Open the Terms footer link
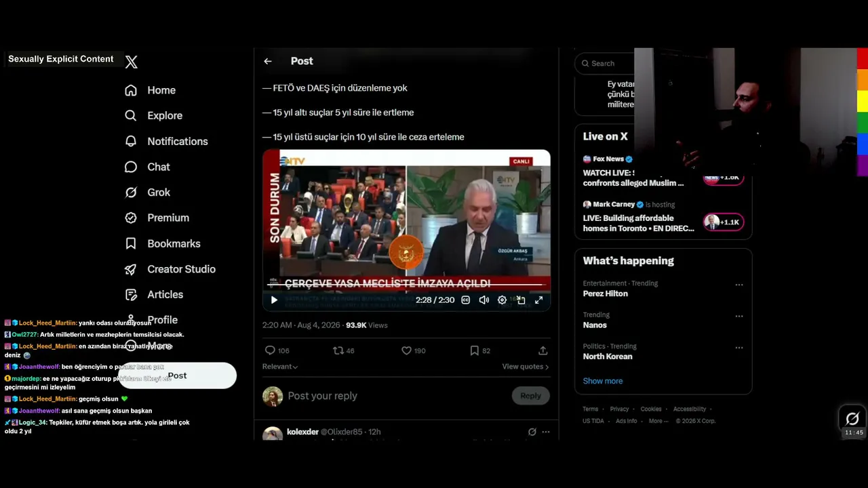 (591, 409)
